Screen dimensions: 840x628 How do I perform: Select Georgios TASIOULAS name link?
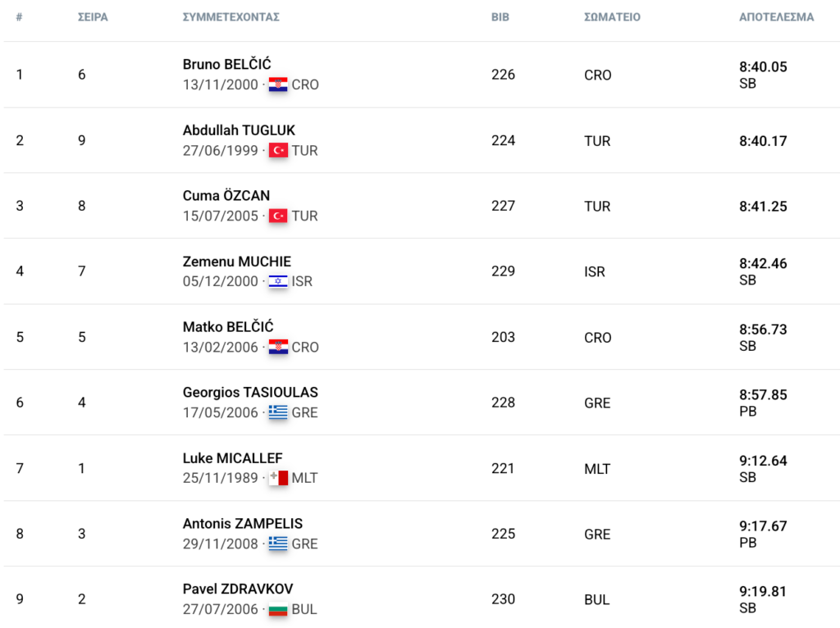tap(250, 393)
